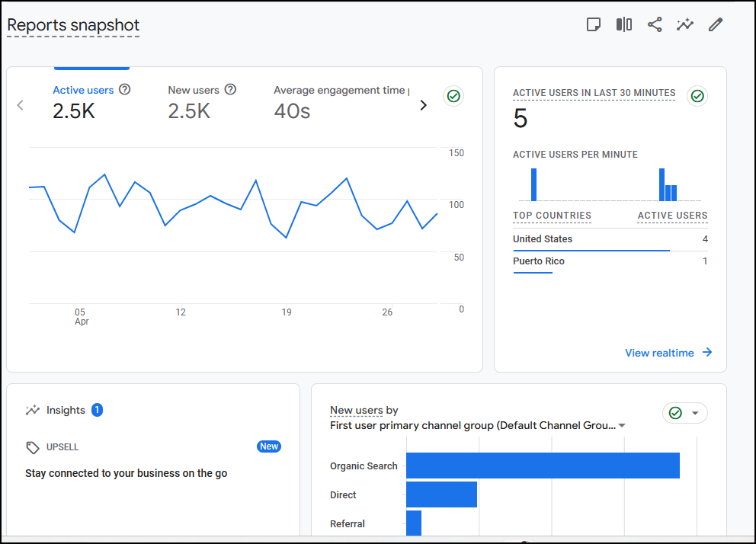
Task: Click ACTIVE USERS PER MINUTE label
Action: (x=575, y=155)
